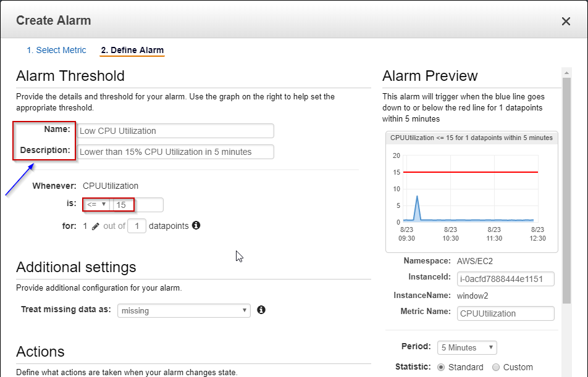This screenshot has height=377, width=588.
Task: Select the Standard statistic radio button
Action: coord(441,367)
